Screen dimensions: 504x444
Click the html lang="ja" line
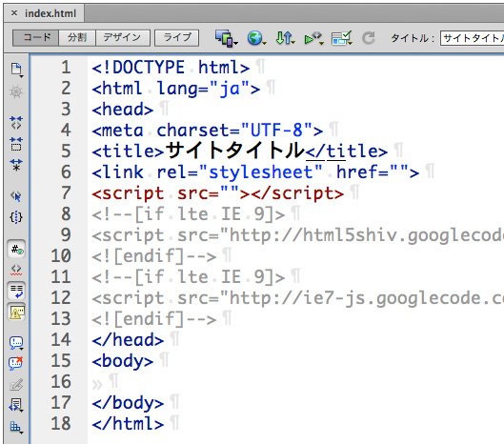click(x=176, y=88)
